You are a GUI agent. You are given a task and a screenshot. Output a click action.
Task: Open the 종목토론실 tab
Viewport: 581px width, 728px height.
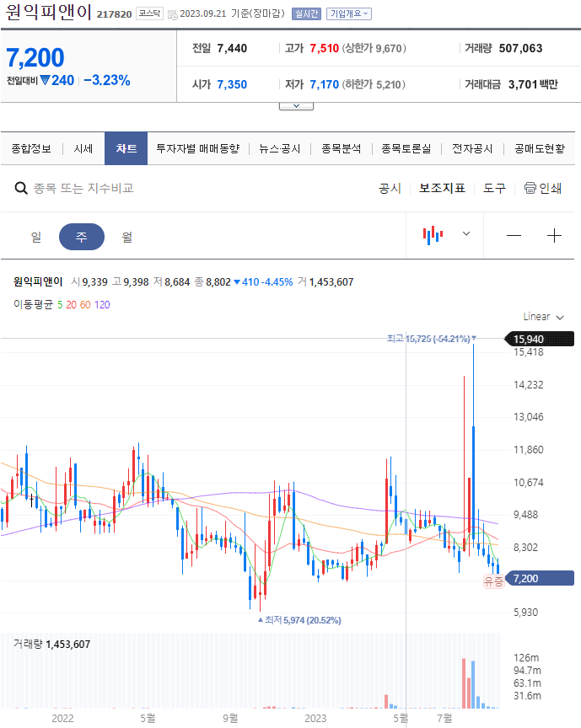pos(406,148)
